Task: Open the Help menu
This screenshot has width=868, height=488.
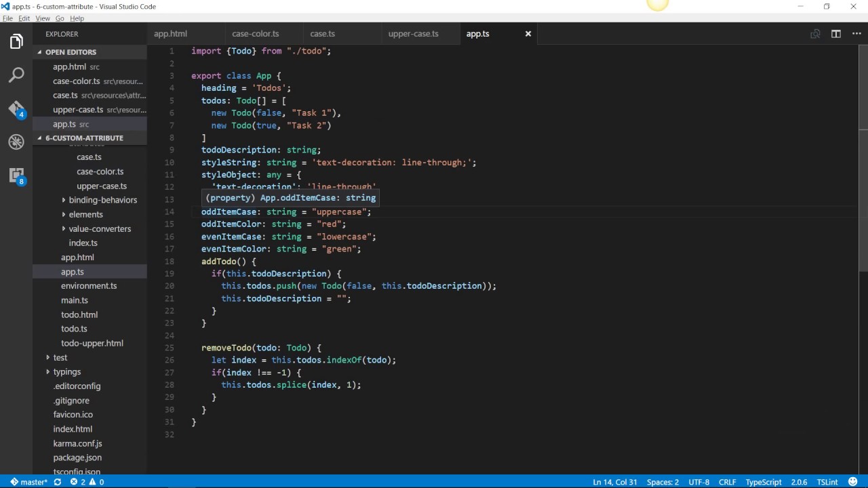Action: tap(77, 18)
